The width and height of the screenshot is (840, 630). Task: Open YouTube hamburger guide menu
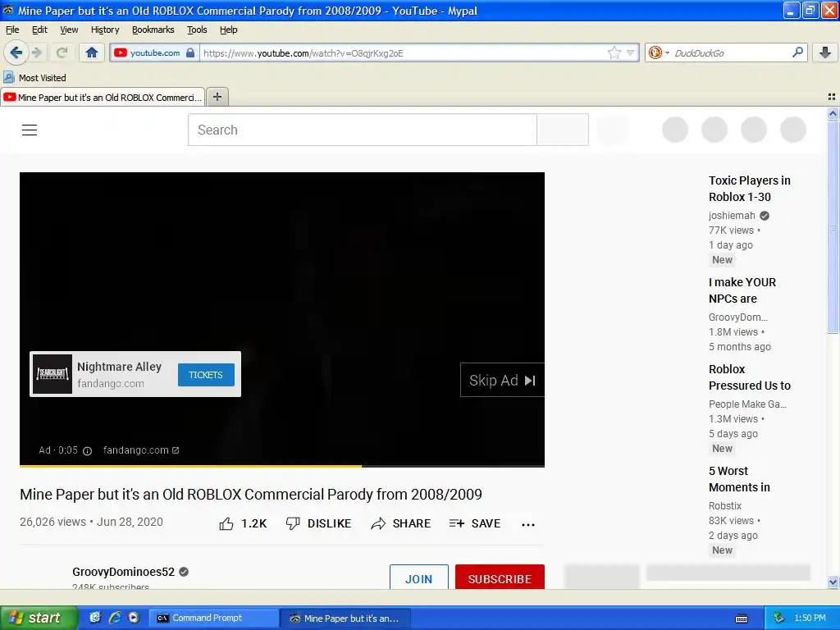30,130
